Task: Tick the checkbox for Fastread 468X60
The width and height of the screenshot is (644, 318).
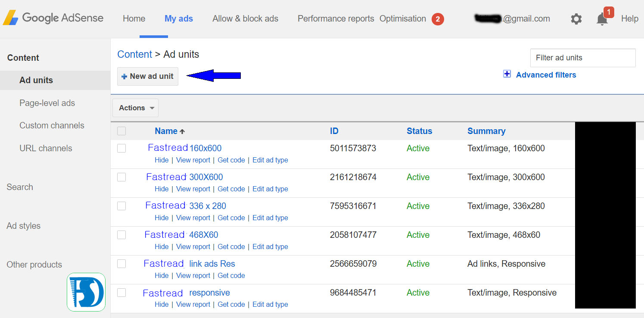Action: coord(121,235)
